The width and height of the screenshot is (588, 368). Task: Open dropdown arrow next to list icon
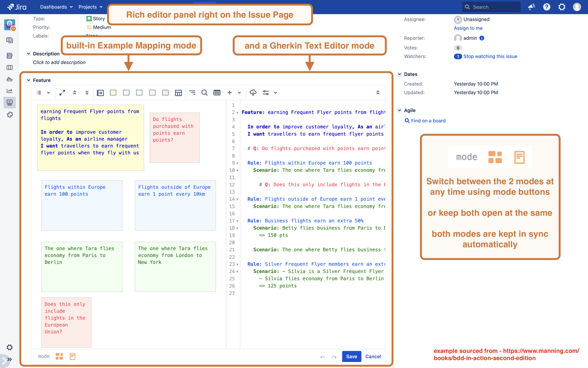[49, 93]
